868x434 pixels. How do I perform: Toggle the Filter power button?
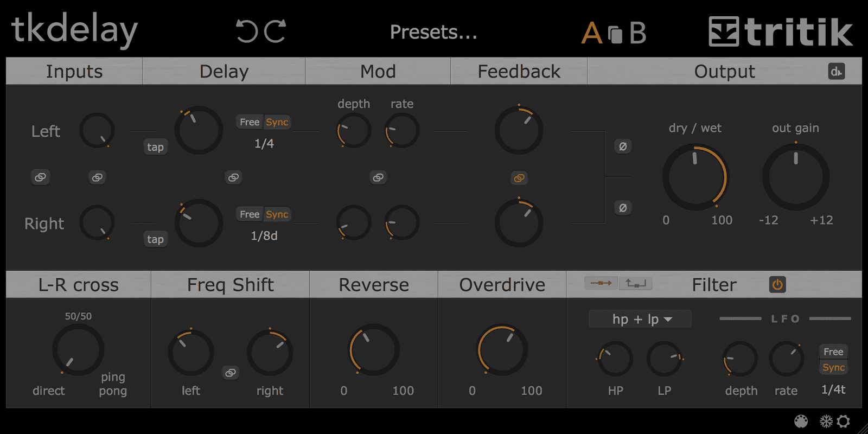777,285
